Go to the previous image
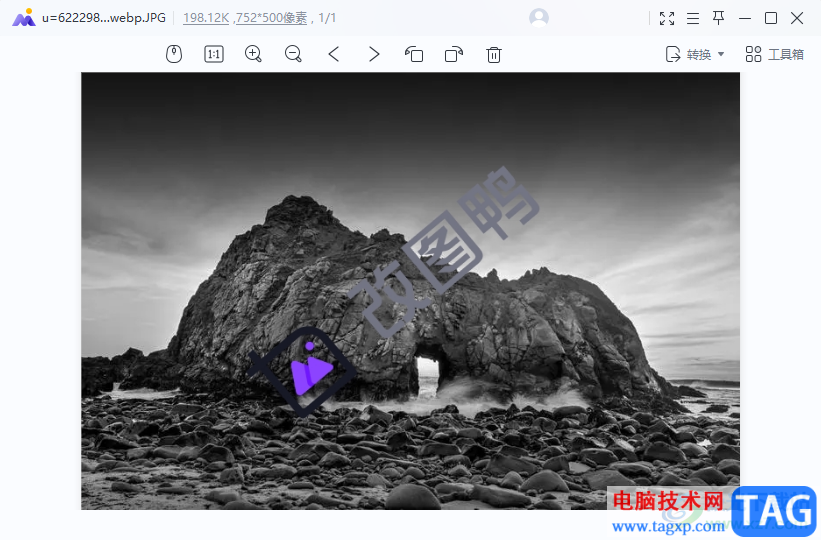 334,54
